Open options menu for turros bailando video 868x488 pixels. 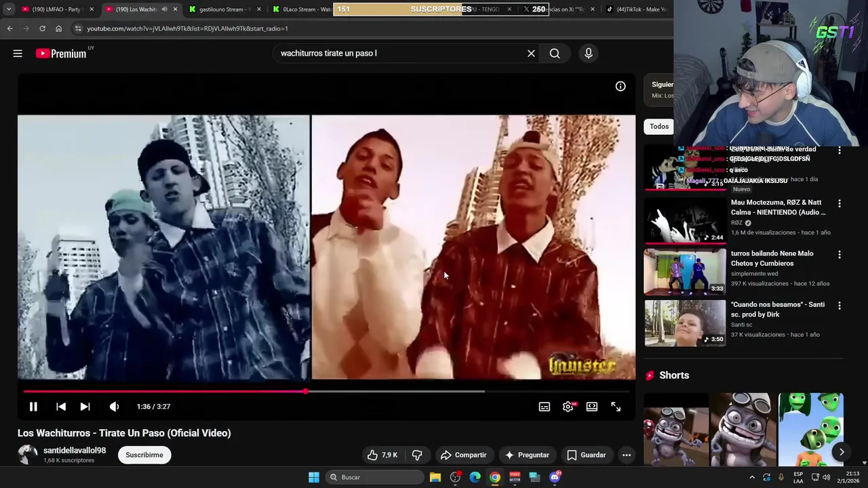(840, 255)
